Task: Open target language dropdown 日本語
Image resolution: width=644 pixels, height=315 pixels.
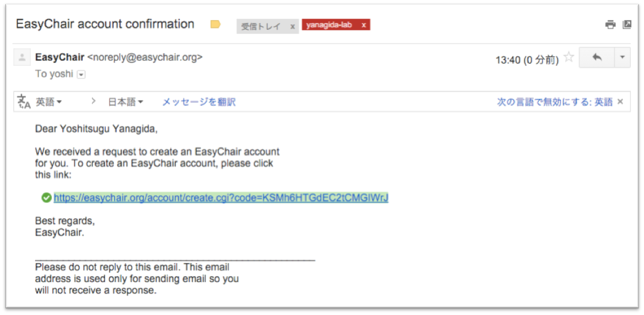Action: (x=125, y=102)
